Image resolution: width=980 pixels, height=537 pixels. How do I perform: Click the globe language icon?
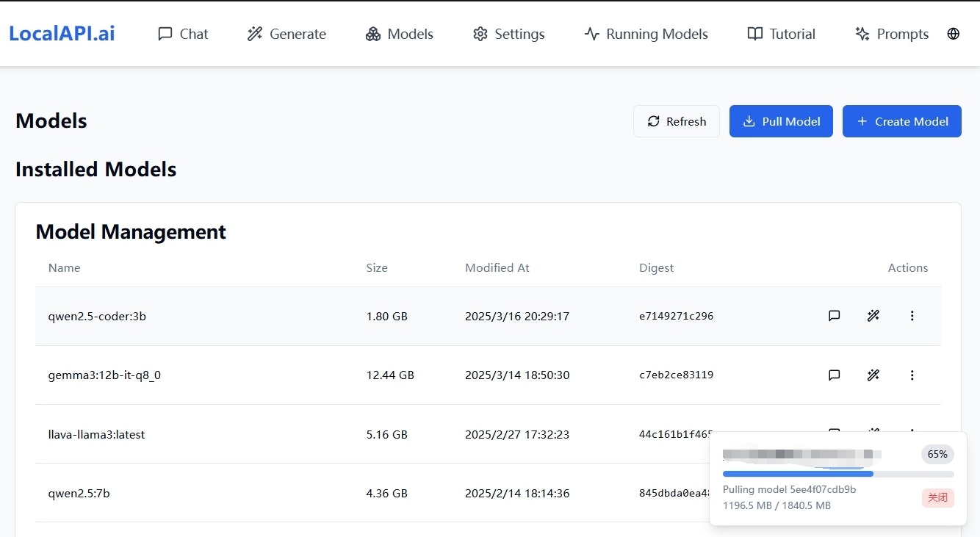point(954,34)
